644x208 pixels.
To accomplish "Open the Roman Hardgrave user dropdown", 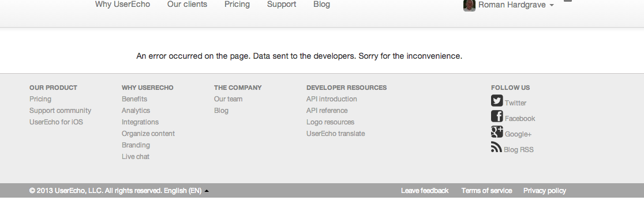I will pos(516,5).
